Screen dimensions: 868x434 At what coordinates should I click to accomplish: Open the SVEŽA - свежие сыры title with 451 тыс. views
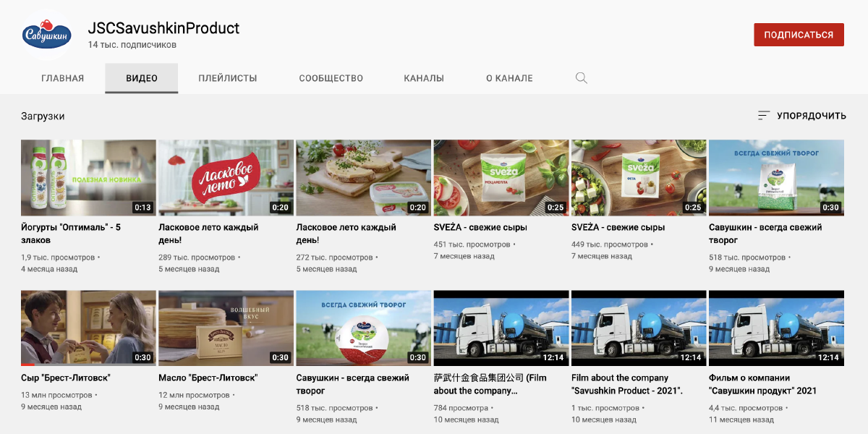tap(480, 227)
